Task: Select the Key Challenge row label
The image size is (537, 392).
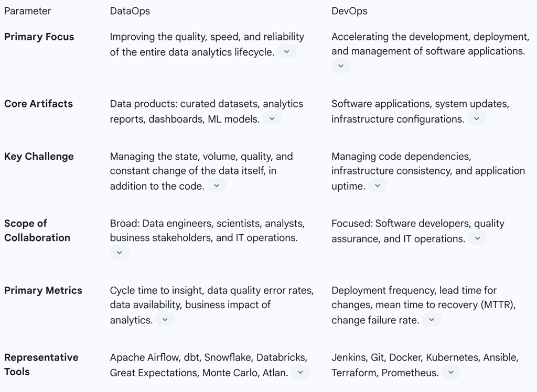Action: point(40,156)
